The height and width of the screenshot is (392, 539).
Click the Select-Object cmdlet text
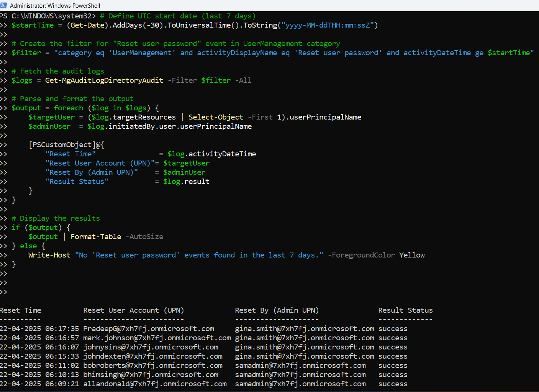click(216, 117)
